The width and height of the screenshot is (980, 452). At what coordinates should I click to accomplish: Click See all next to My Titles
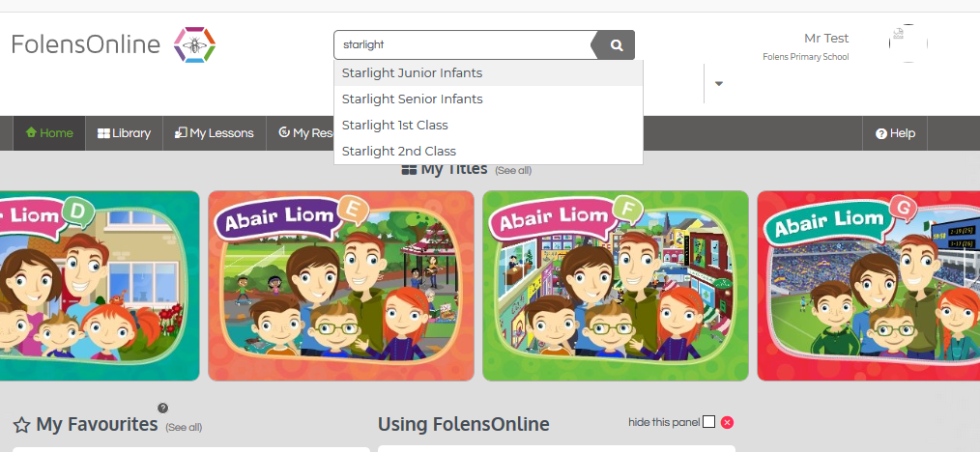pos(512,170)
